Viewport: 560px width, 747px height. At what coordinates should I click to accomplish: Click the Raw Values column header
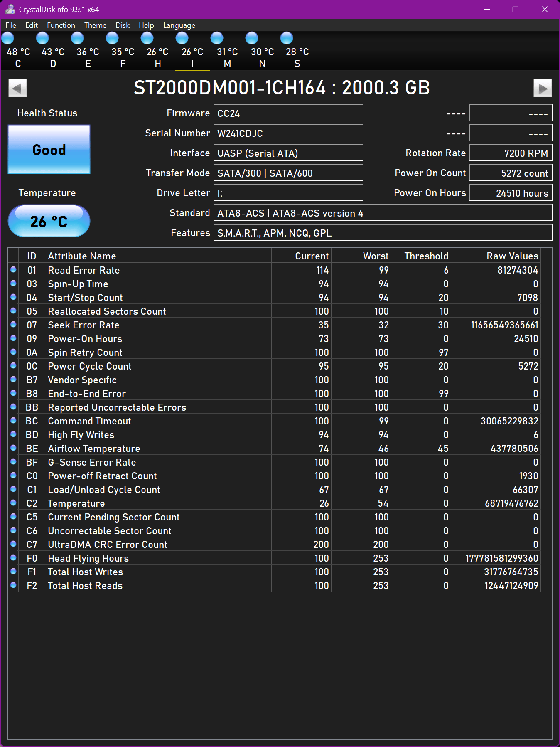click(x=496, y=256)
